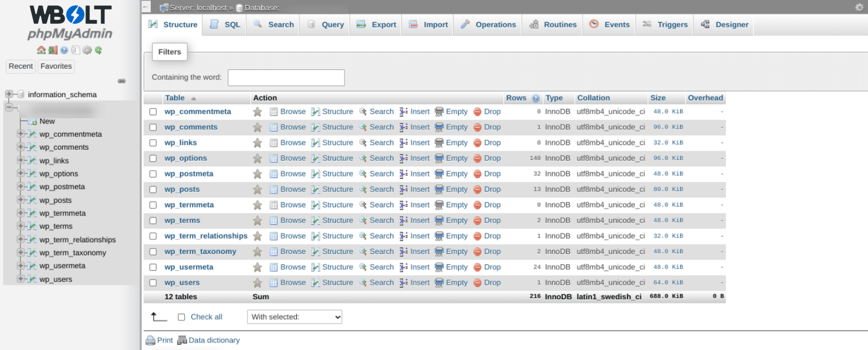868x350 pixels.
Task: Open the With selected dropdown
Action: 295,317
